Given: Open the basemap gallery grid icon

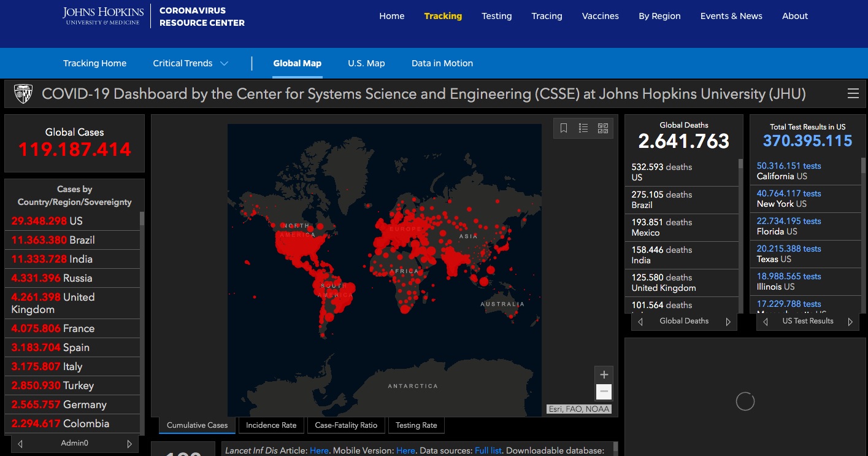Looking at the screenshot, I should pyautogui.click(x=603, y=128).
